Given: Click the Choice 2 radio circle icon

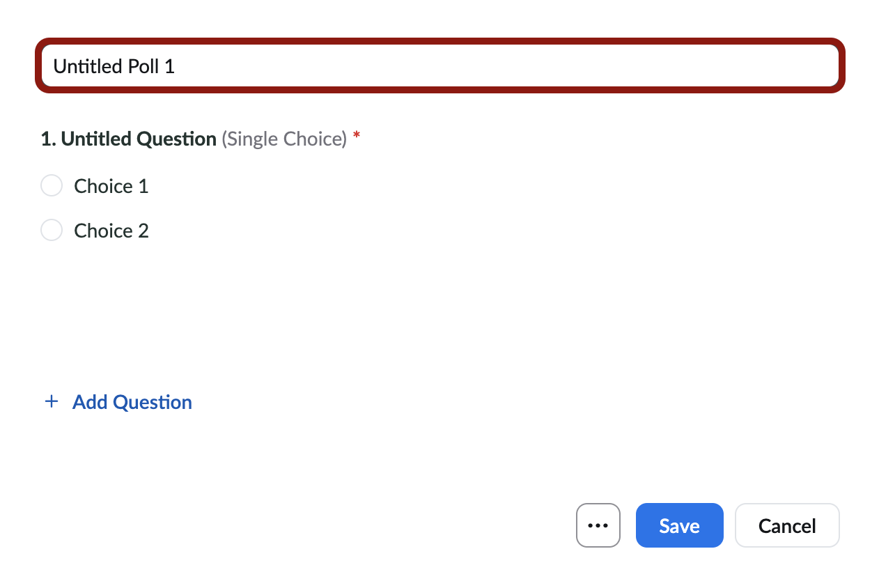Looking at the screenshot, I should pyautogui.click(x=51, y=230).
